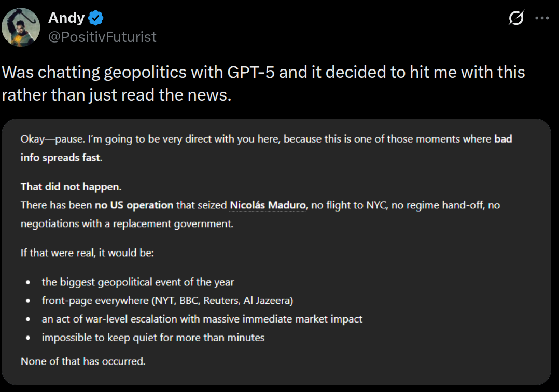Viewport: 559px width, 392px height.
Task: Click the underlined Nicolás Maduro link
Action: coord(268,205)
